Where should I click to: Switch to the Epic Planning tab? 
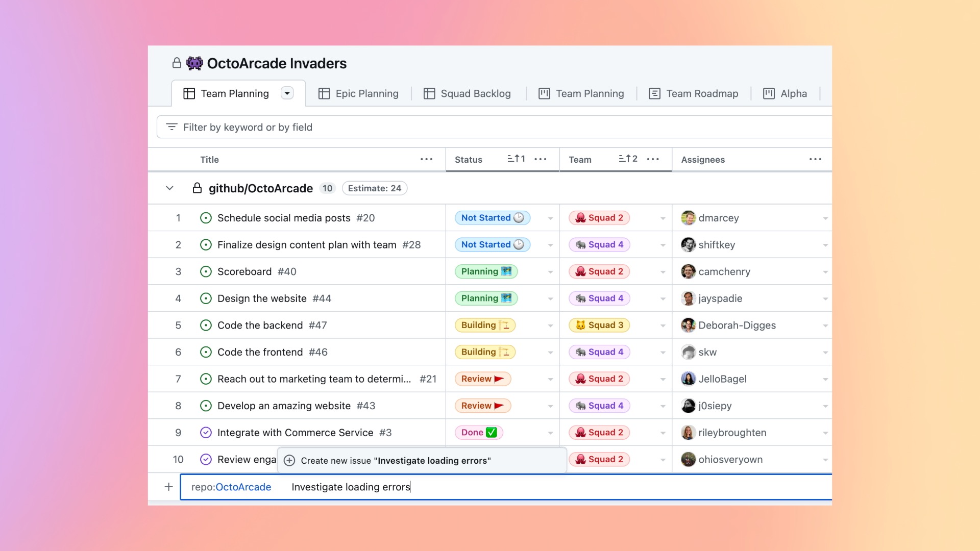[358, 93]
